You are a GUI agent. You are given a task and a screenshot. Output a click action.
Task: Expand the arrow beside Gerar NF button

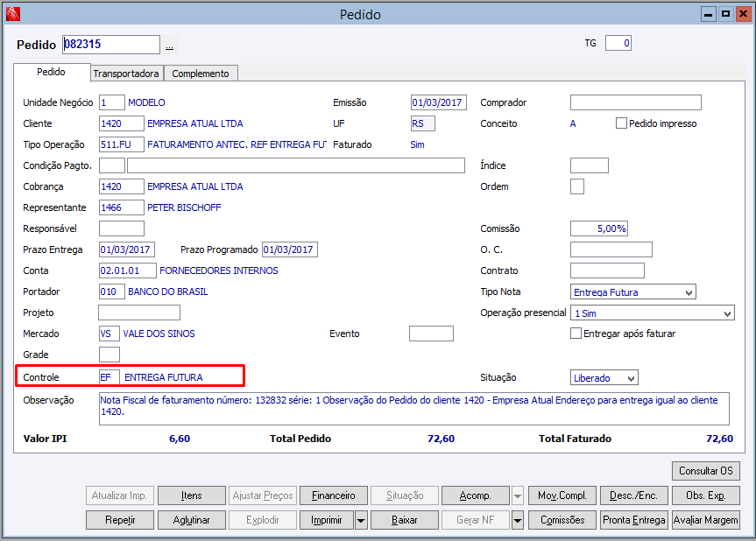(x=518, y=520)
